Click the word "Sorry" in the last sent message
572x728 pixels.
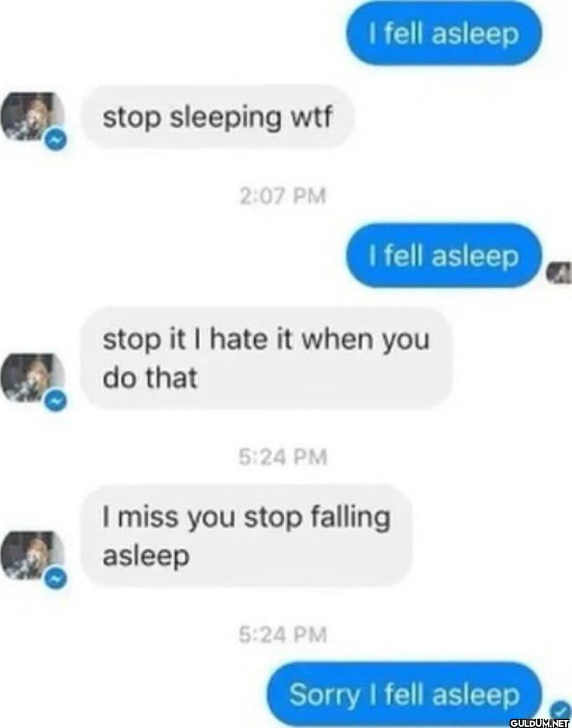323,696
